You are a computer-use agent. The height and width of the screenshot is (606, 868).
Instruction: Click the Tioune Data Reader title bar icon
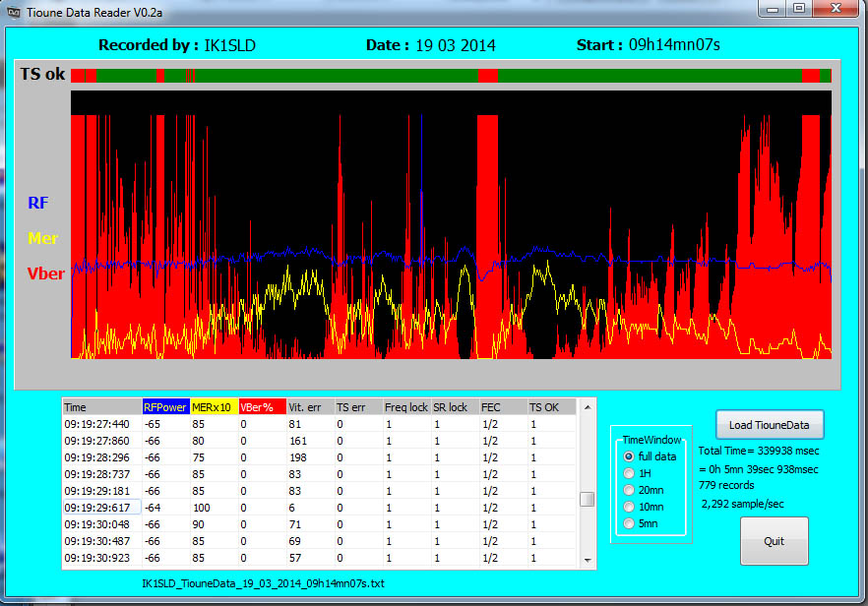[13, 9]
